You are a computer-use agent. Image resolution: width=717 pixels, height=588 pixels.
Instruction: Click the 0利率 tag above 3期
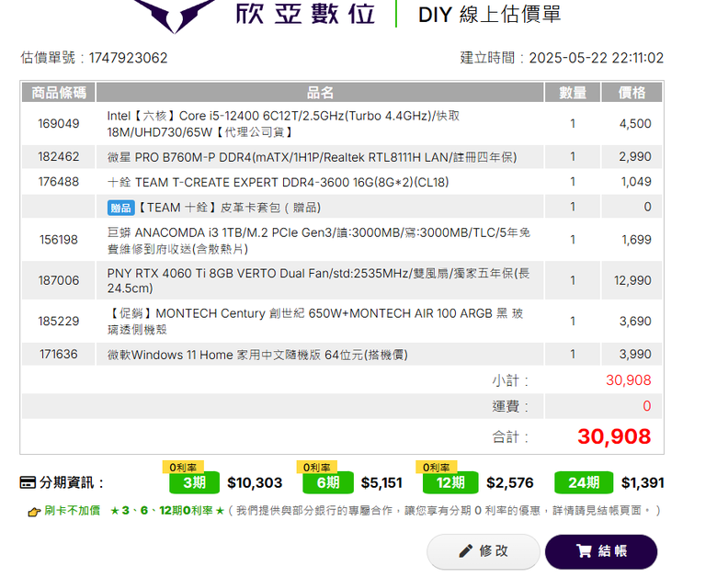click(183, 467)
